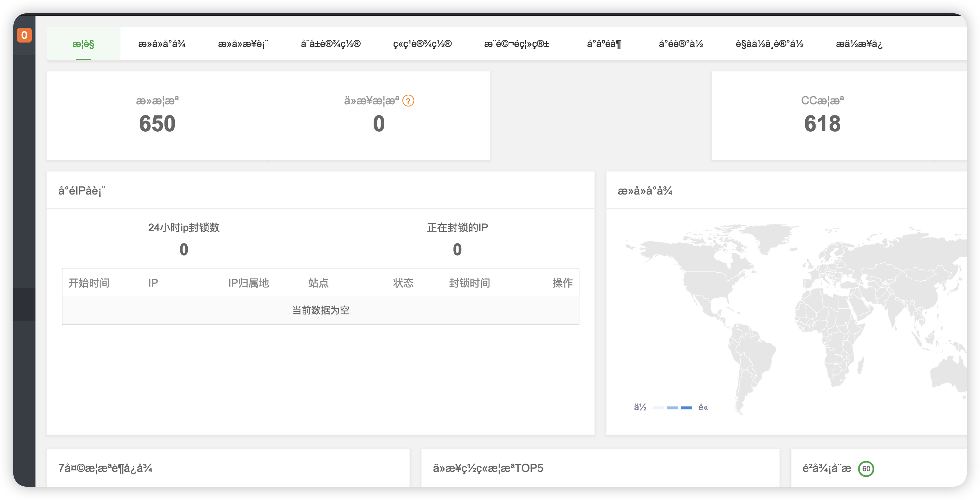Click the 0 value beside the question mark

pos(379,124)
